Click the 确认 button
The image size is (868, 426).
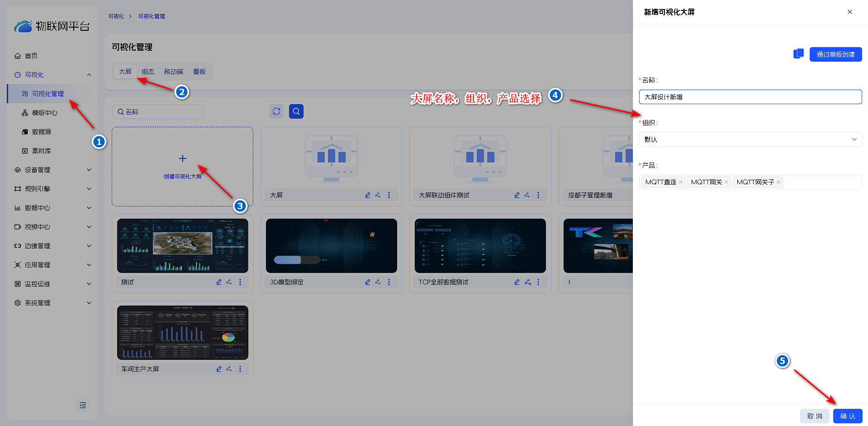pyautogui.click(x=847, y=416)
